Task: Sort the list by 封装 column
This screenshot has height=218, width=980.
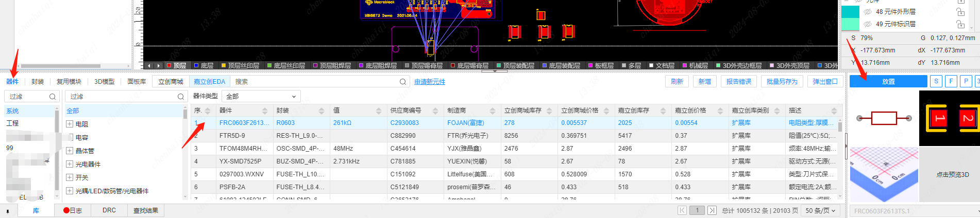Action: click(x=321, y=111)
